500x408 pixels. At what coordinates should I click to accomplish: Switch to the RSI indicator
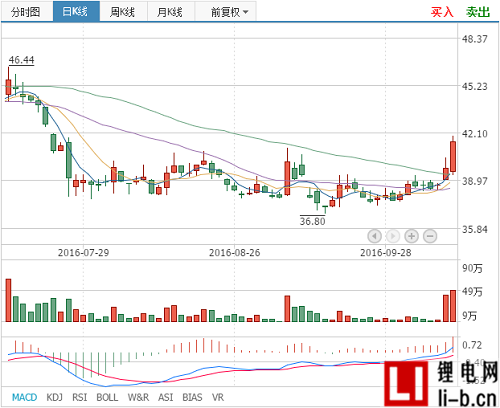click(80, 397)
